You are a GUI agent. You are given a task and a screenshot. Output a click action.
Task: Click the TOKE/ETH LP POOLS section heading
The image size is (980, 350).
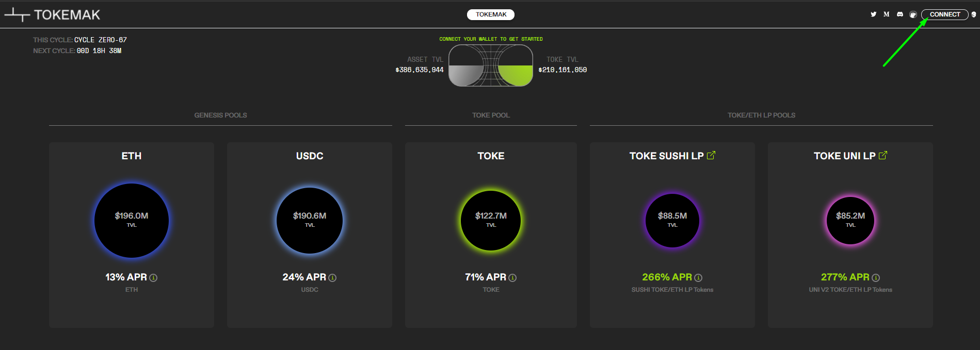tap(761, 115)
